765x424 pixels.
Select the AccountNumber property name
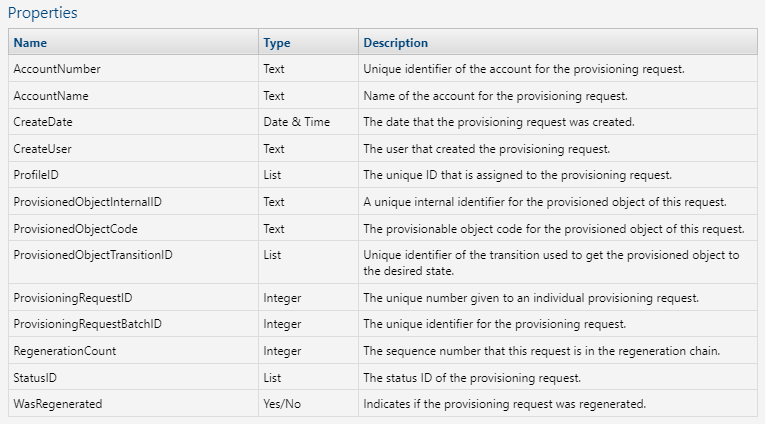click(x=57, y=69)
